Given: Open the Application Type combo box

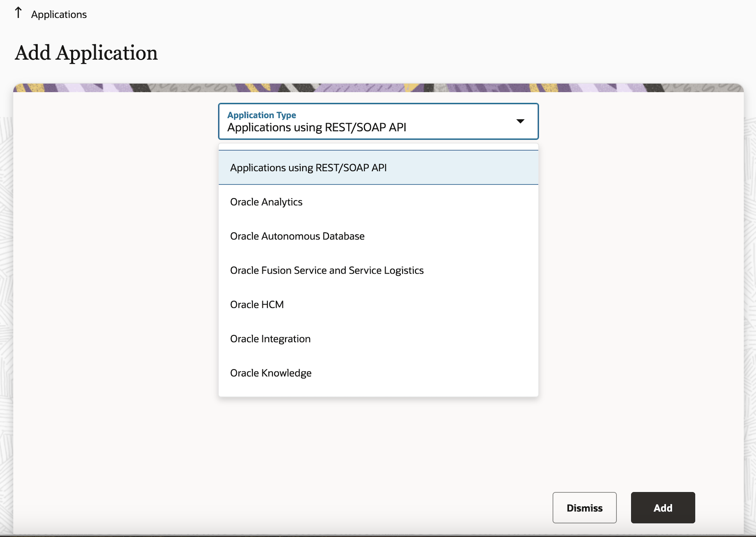Looking at the screenshot, I should [x=378, y=121].
